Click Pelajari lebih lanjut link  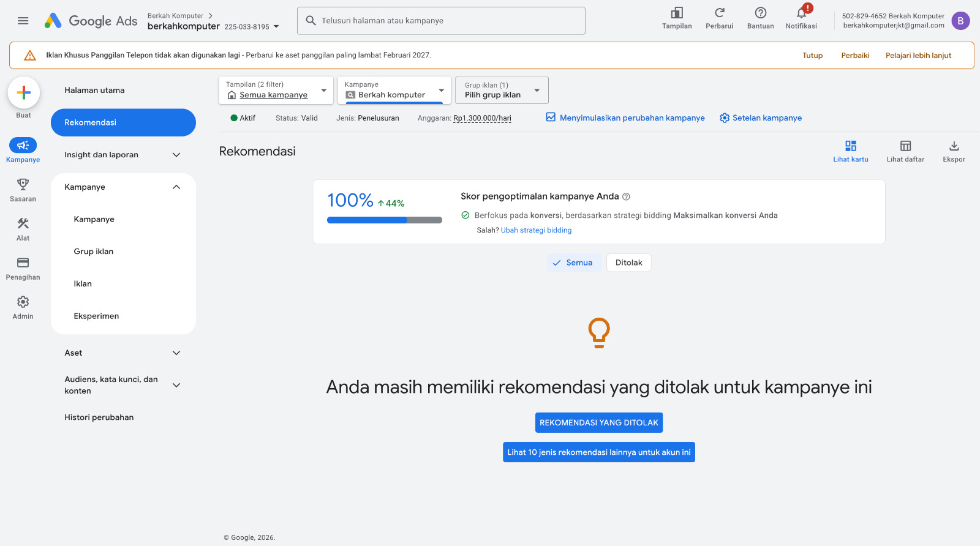pos(918,56)
